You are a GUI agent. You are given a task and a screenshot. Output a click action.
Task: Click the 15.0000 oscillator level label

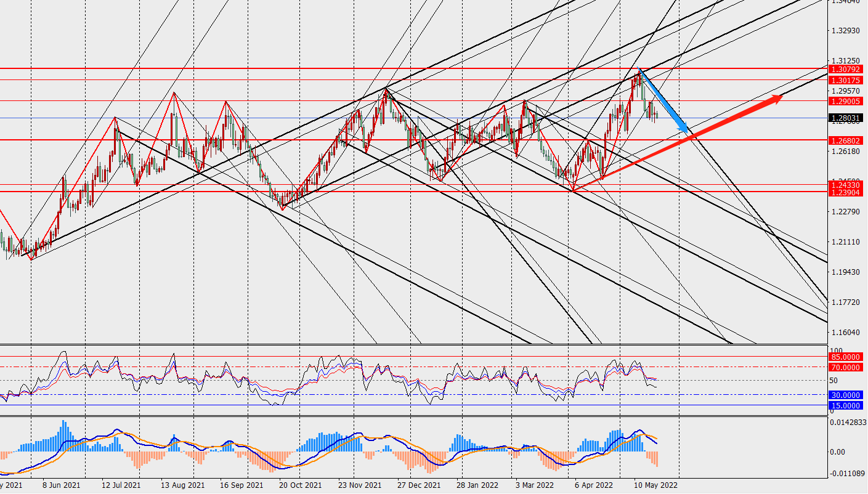846,405
